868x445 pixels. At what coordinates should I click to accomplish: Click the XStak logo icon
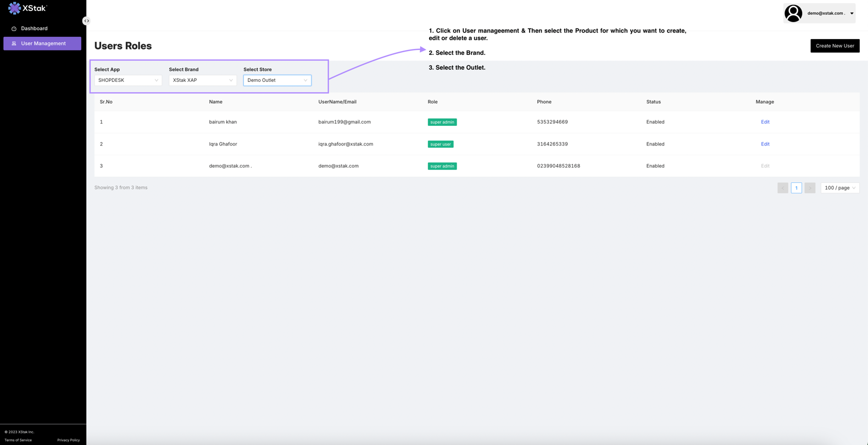pos(14,8)
